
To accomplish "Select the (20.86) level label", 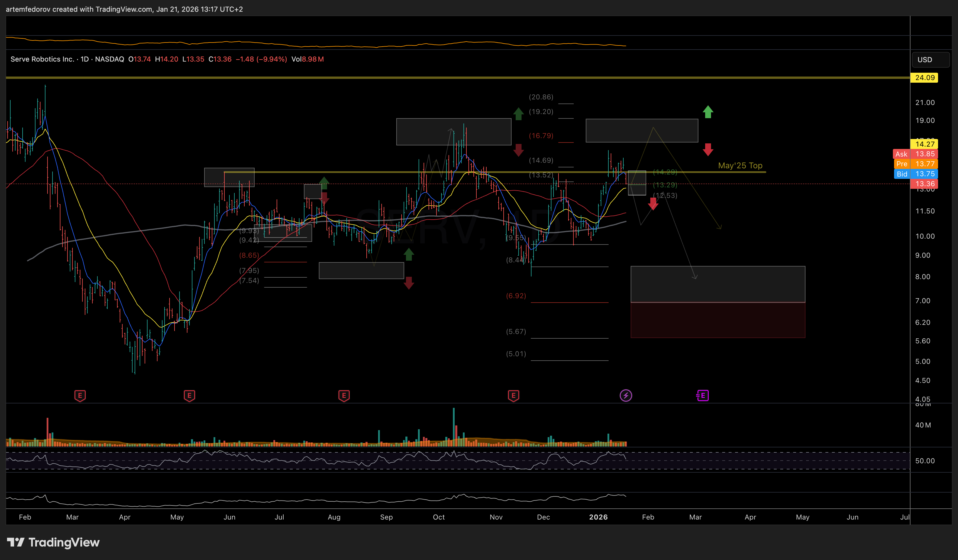I will pos(541,97).
